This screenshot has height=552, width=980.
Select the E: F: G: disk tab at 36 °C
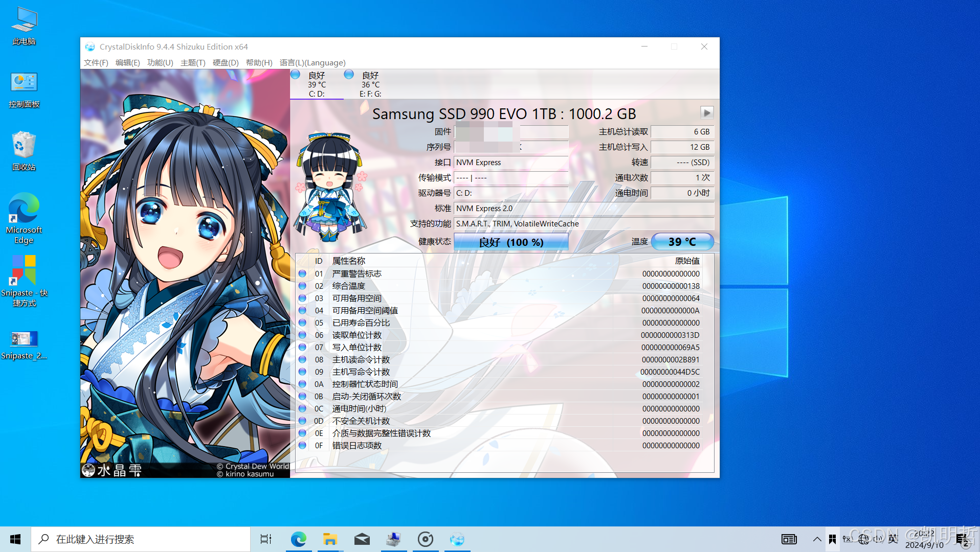click(x=370, y=84)
